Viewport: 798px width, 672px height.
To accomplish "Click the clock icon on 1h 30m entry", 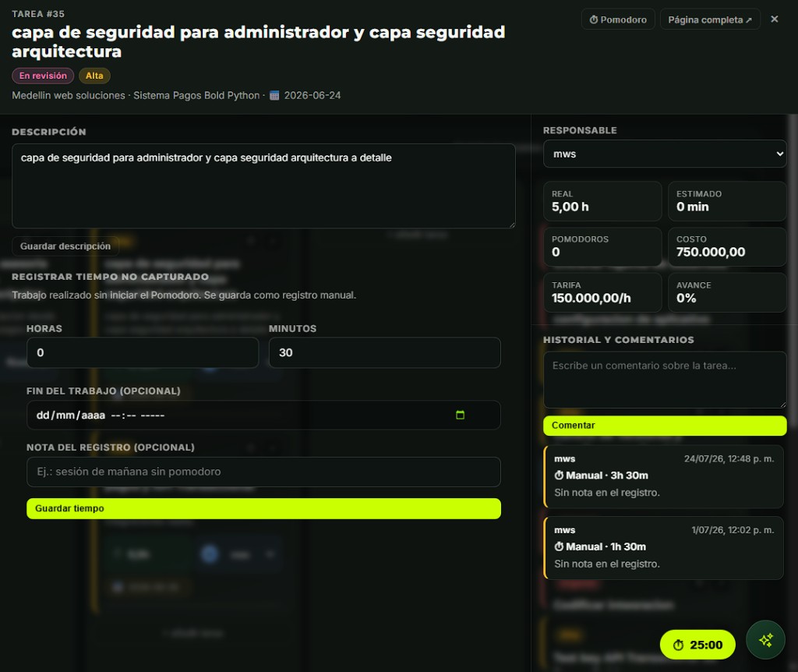I will coord(559,546).
